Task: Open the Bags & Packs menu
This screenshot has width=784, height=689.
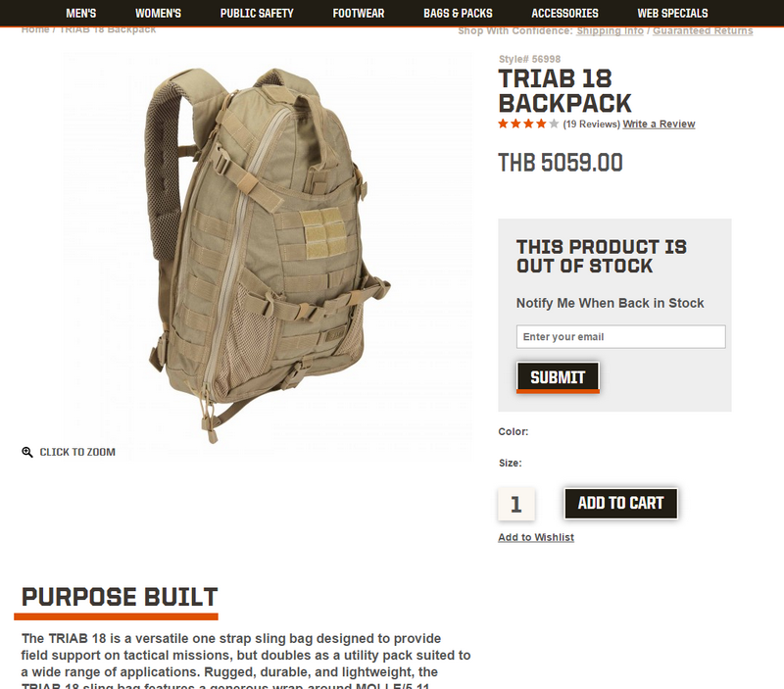Action: 458,14
